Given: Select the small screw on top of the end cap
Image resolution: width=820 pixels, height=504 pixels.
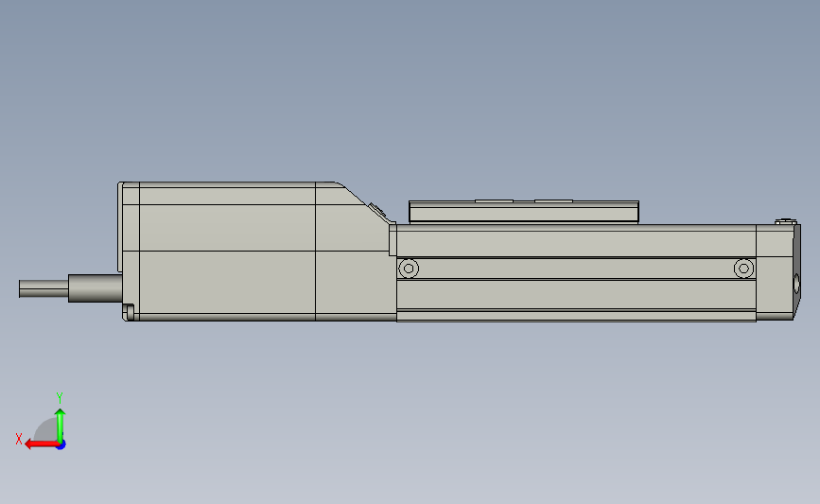Looking at the screenshot, I should [785, 221].
